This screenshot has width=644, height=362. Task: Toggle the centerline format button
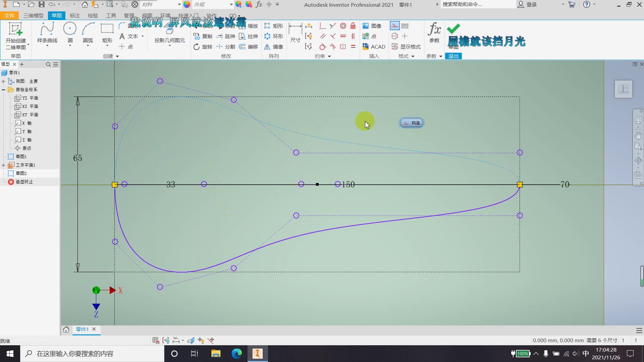[x=395, y=36]
